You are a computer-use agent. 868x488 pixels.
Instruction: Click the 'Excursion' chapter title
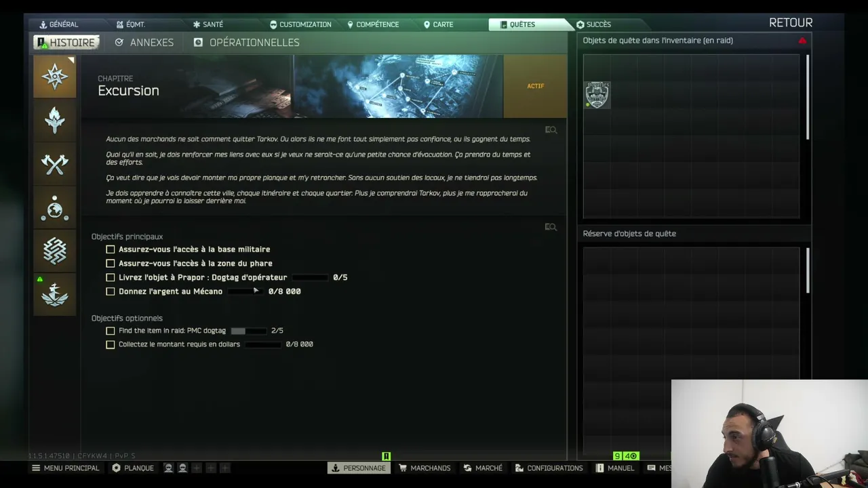click(128, 91)
